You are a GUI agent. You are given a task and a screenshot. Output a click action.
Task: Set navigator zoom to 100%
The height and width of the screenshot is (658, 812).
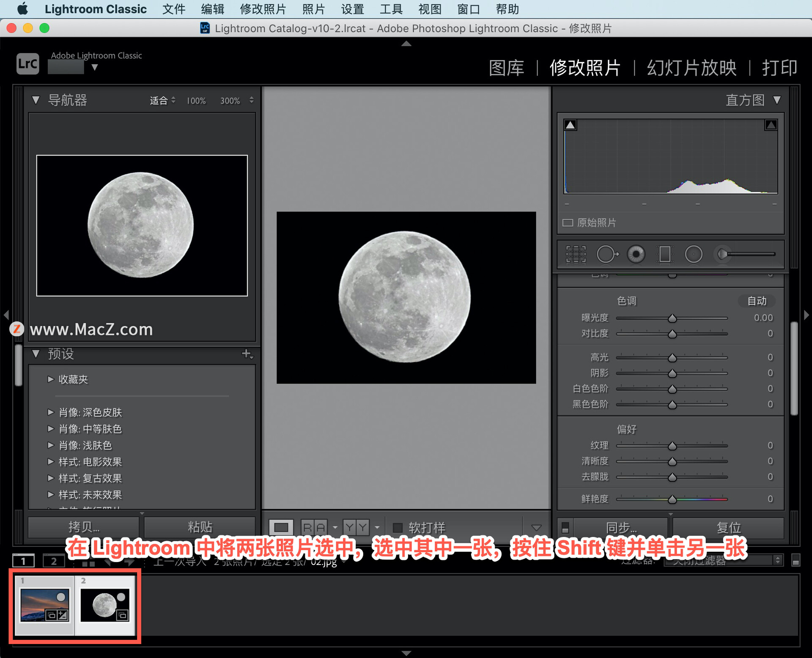coord(196,101)
